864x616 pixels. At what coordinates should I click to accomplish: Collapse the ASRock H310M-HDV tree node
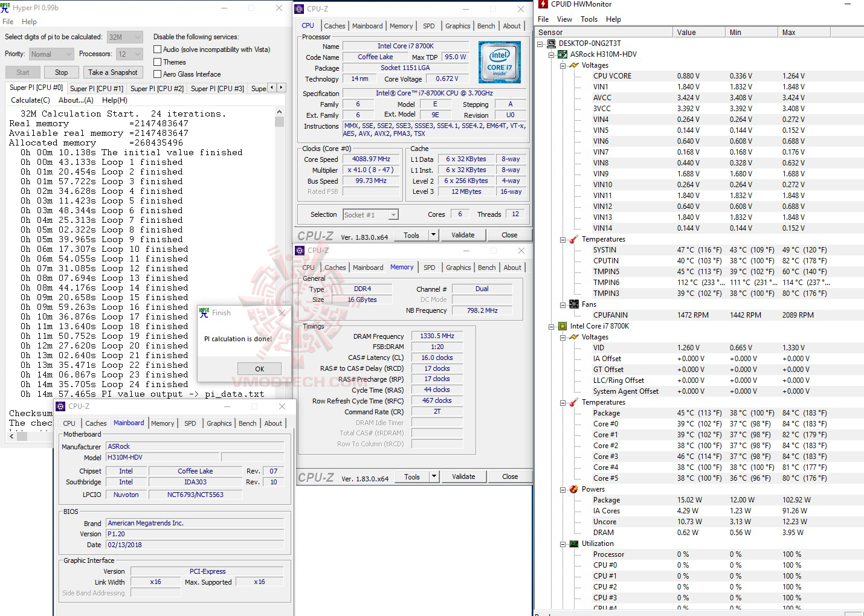551,54
